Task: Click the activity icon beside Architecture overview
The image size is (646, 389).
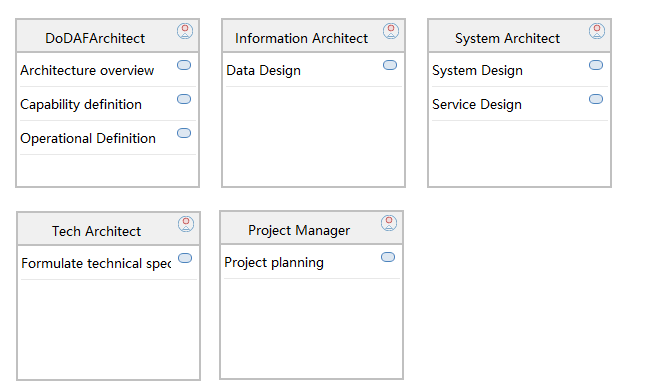Action: (x=184, y=65)
